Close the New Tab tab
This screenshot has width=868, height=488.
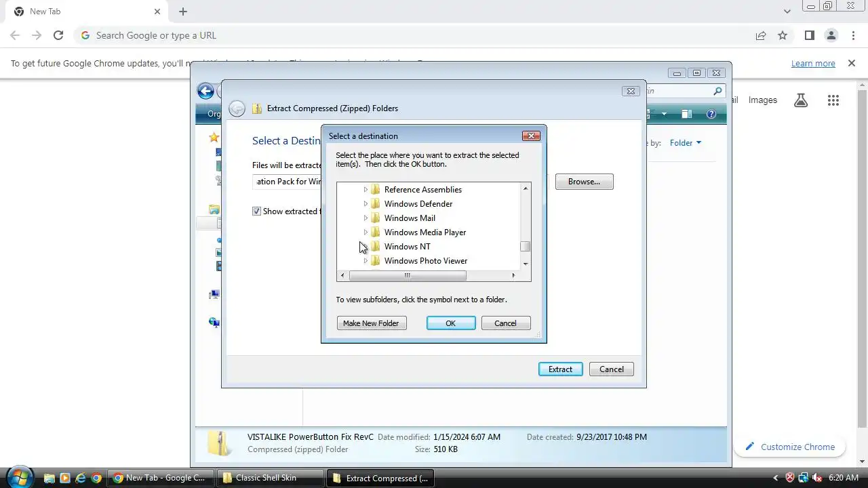point(157,12)
